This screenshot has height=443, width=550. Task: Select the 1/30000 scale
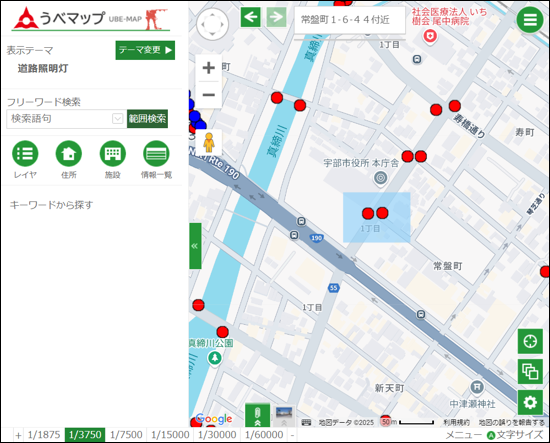click(217, 435)
